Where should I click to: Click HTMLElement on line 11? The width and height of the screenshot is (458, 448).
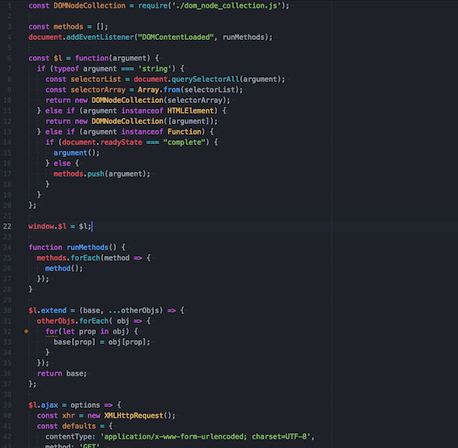pyautogui.click(x=190, y=111)
